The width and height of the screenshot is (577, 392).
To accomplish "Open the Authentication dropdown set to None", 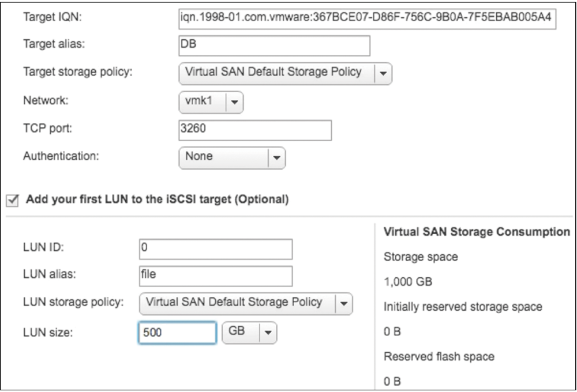I will coord(232,158).
